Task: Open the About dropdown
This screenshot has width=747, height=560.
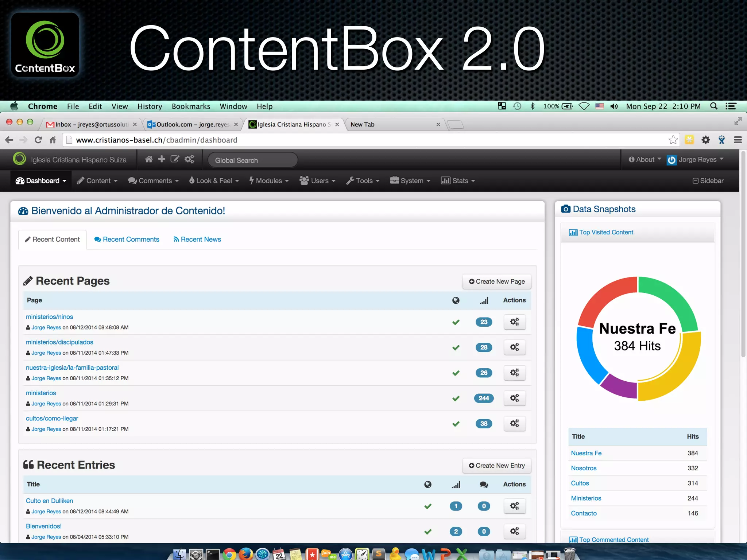Action: [x=645, y=160]
